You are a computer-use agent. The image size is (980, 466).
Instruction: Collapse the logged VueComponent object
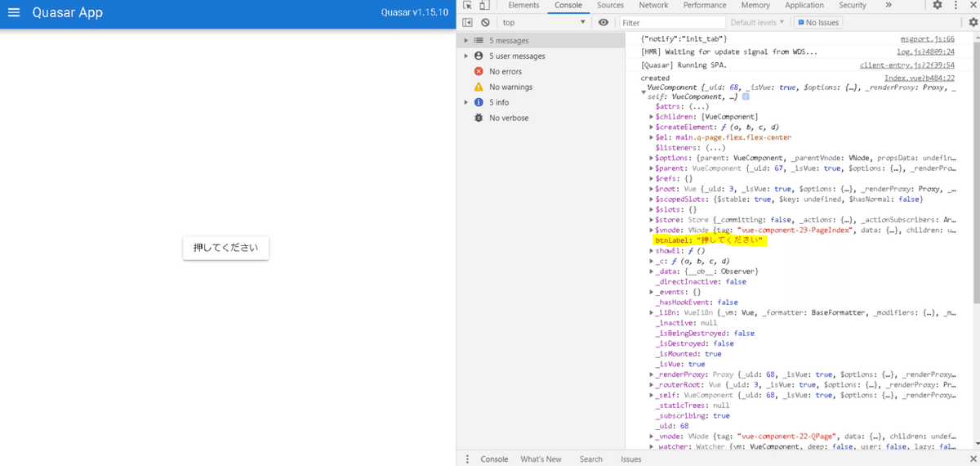644,92
